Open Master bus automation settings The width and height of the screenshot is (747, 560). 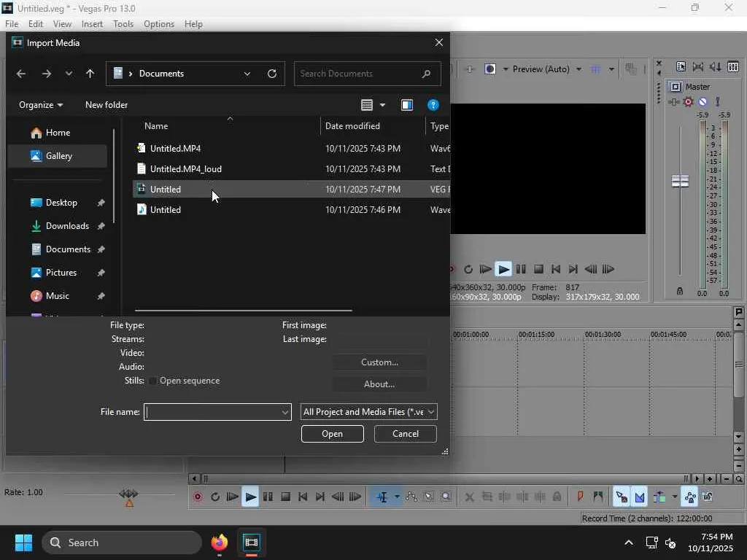coord(688,101)
